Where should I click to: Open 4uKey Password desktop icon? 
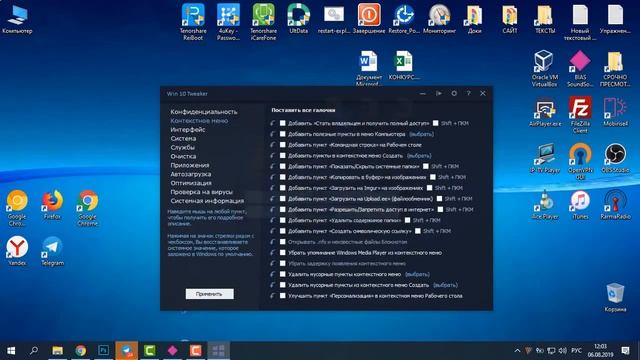tap(228, 22)
